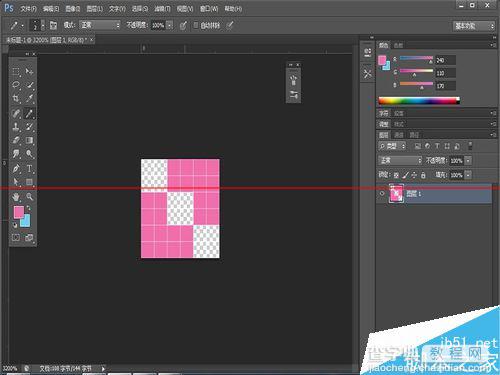Image resolution: width=500 pixels, height=375 pixels.
Task: Reset to default foreground/background colors
Action: [x=15, y=225]
